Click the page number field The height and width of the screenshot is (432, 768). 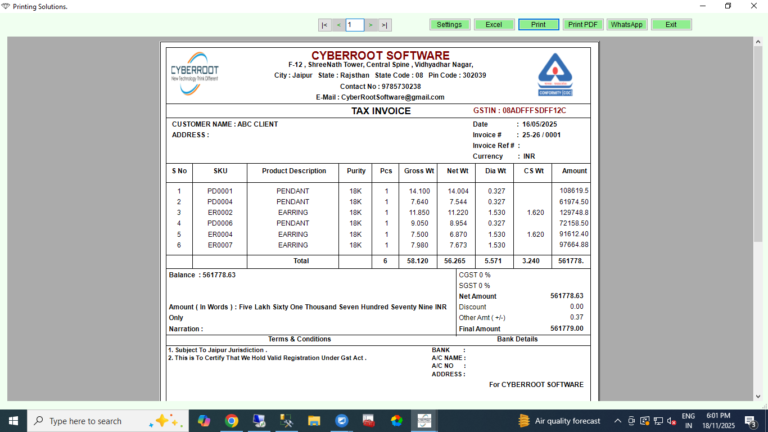(x=355, y=25)
